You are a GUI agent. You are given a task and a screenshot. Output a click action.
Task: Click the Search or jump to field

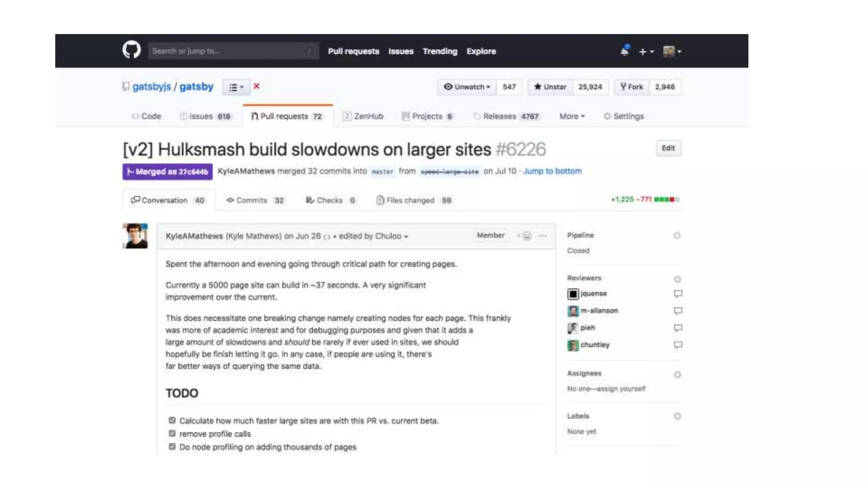click(x=233, y=51)
